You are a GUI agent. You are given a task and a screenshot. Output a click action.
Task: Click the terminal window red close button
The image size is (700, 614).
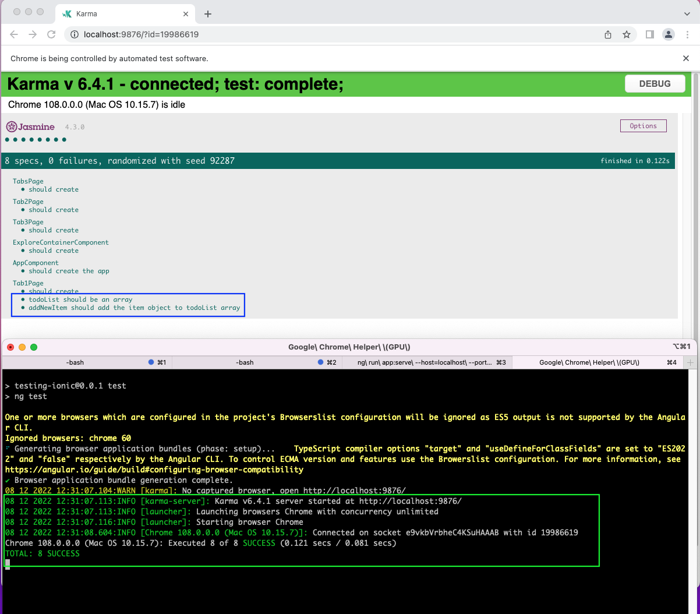[x=10, y=347]
